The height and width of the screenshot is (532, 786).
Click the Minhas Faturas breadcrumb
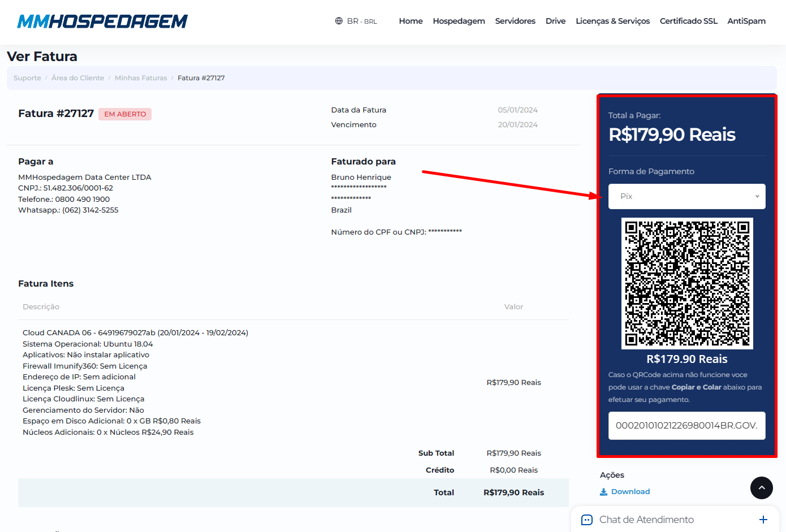click(141, 78)
